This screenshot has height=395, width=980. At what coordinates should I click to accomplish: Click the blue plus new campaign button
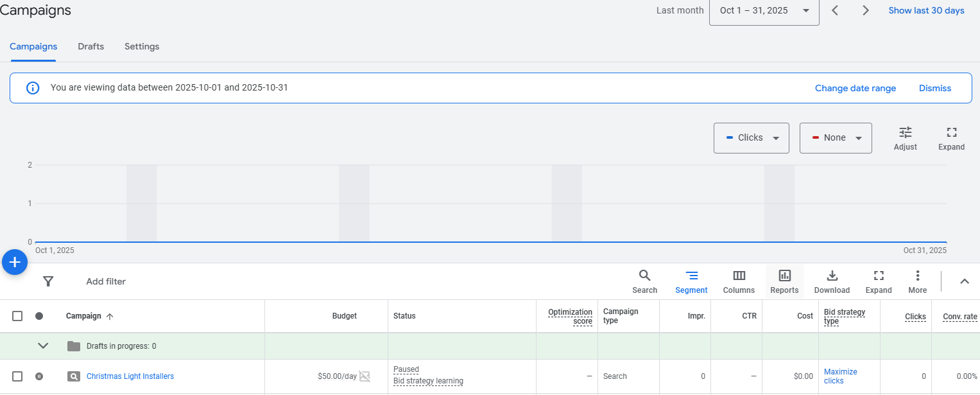[15, 262]
